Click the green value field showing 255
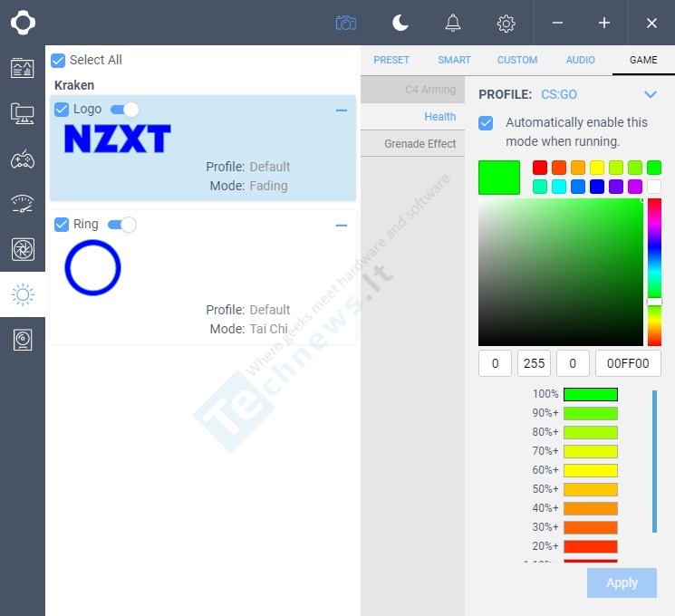This screenshot has width=675, height=616. (x=534, y=363)
